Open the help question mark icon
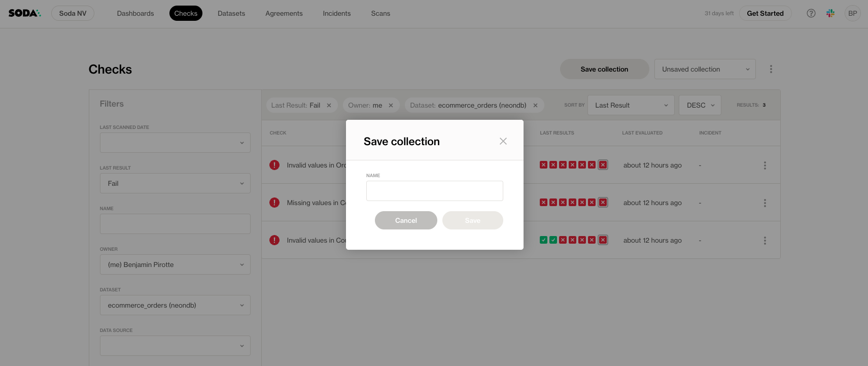868x366 pixels. (x=811, y=13)
